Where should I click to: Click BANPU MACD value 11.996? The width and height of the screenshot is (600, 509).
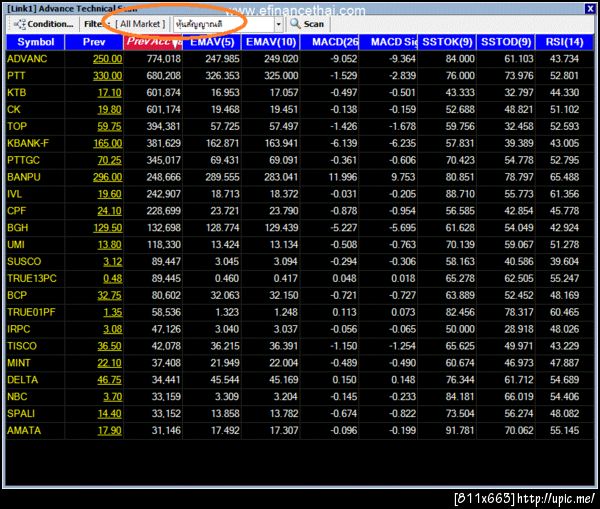[x=343, y=177]
